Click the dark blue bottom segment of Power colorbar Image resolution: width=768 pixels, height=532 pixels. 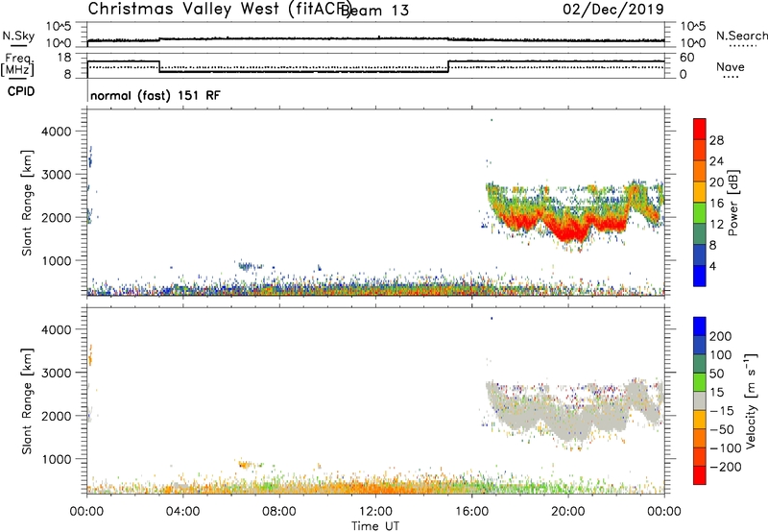(700, 276)
